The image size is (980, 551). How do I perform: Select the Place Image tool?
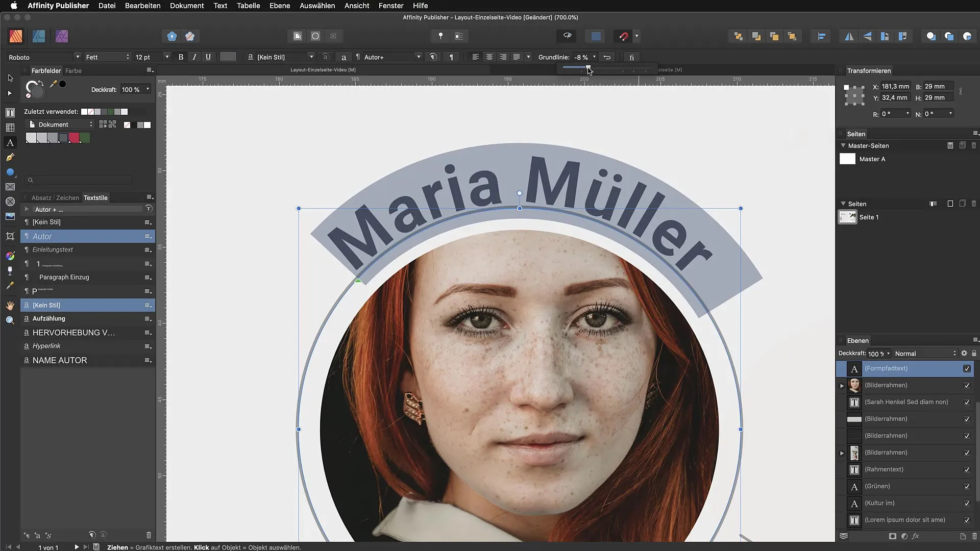point(10,216)
